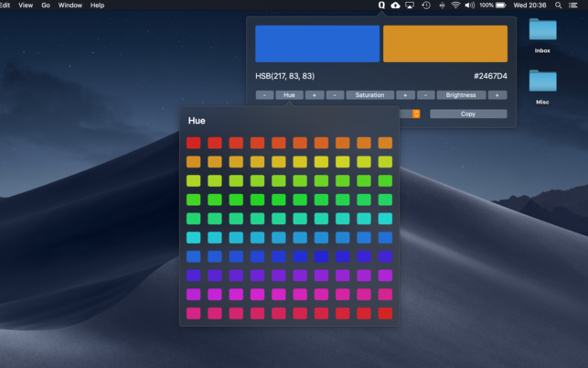
Task: Pick the last swatch in the fourth hue row
Action: pyautogui.click(x=385, y=200)
